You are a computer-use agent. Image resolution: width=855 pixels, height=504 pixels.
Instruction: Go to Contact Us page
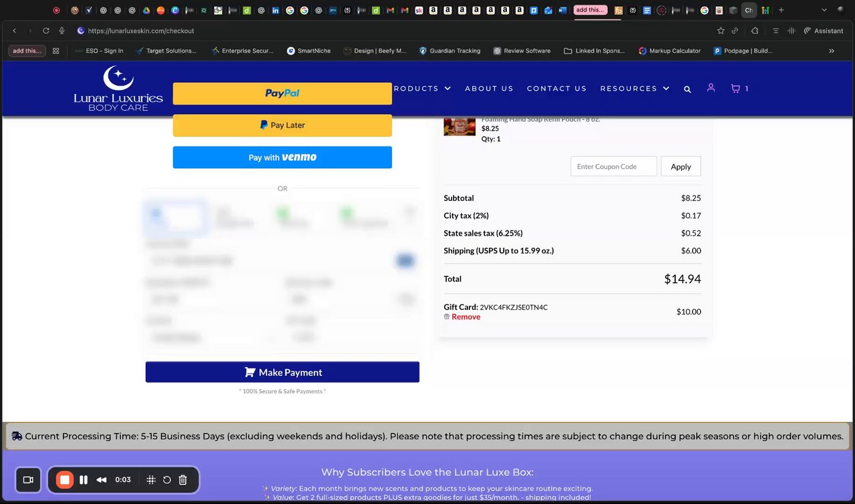(556, 88)
